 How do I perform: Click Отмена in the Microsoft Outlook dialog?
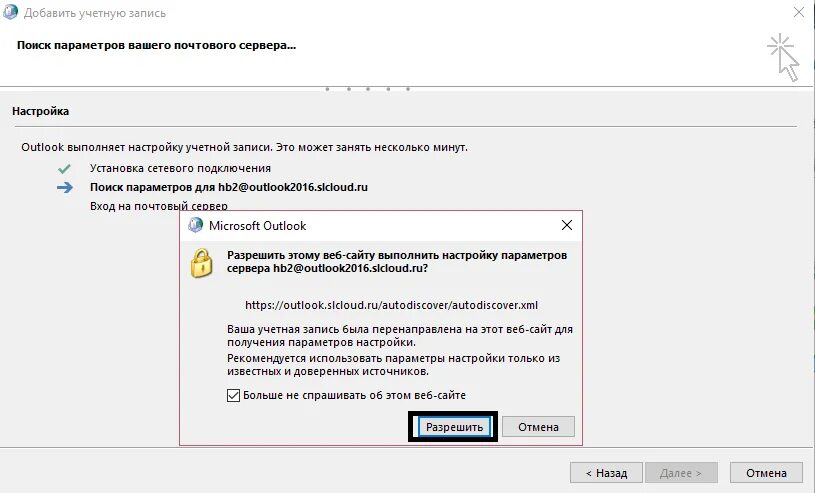click(x=538, y=427)
